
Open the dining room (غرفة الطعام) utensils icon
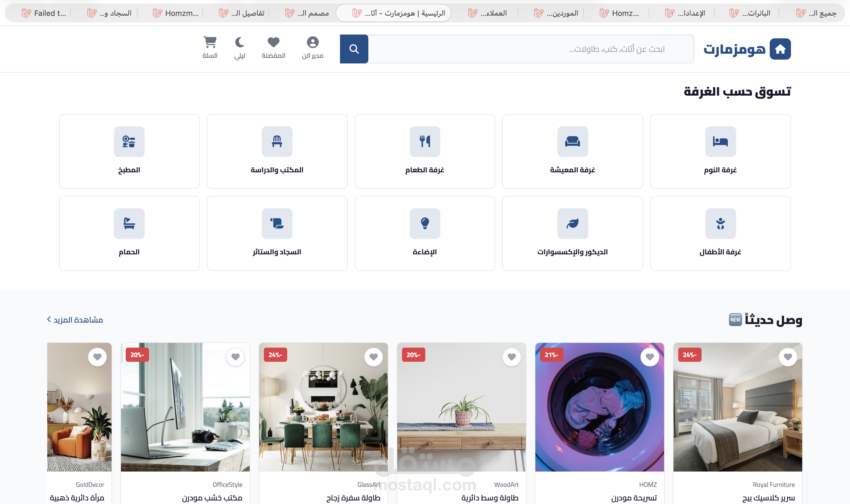(x=424, y=141)
